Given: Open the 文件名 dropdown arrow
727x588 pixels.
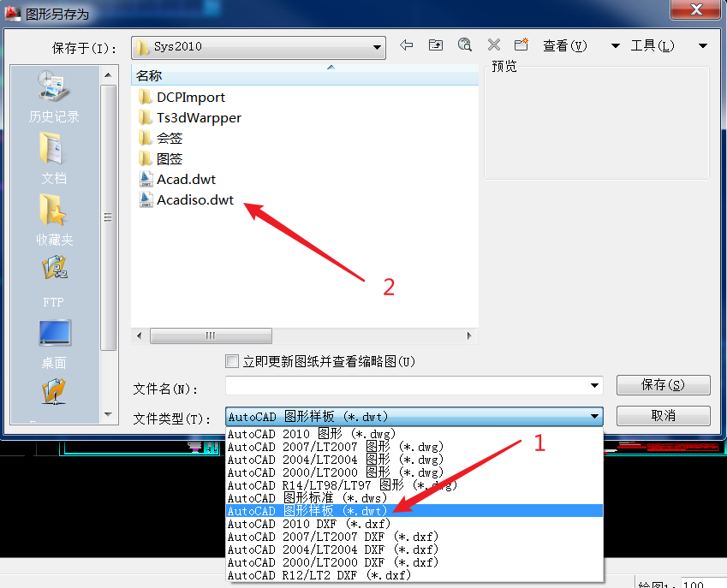Looking at the screenshot, I should click(x=594, y=386).
